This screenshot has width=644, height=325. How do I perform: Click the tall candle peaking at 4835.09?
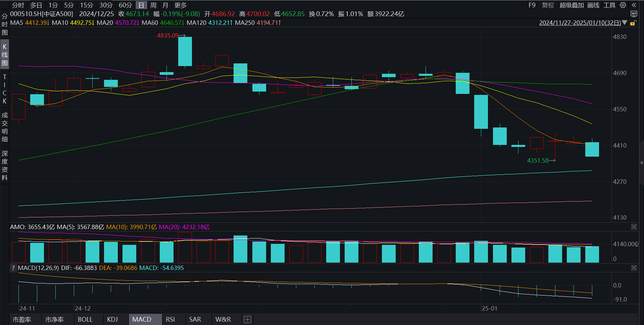point(185,51)
